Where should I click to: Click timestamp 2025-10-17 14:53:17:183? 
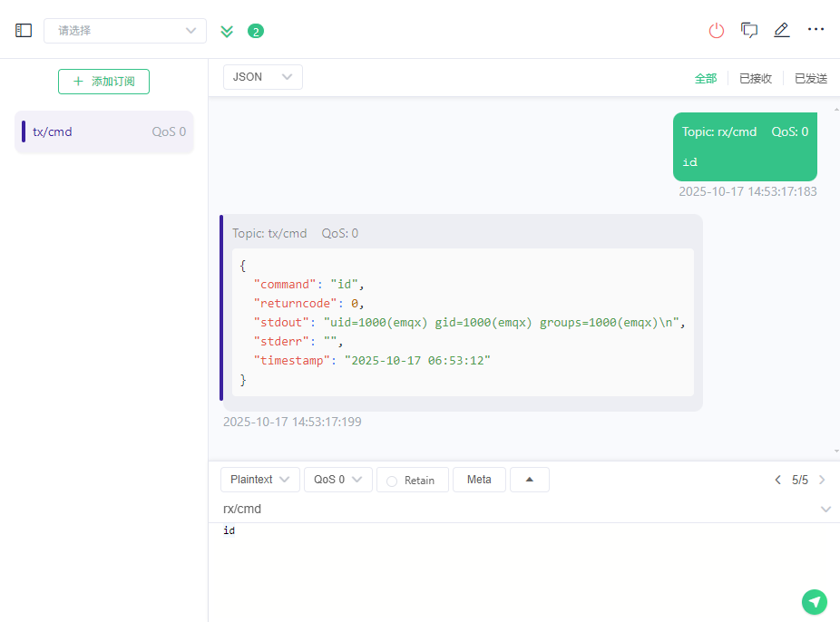(x=747, y=191)
